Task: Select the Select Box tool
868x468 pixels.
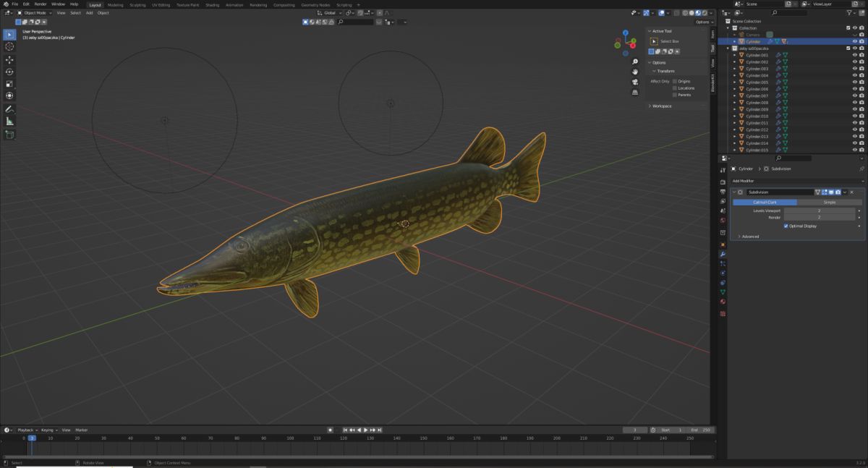Action: (10, 35)
